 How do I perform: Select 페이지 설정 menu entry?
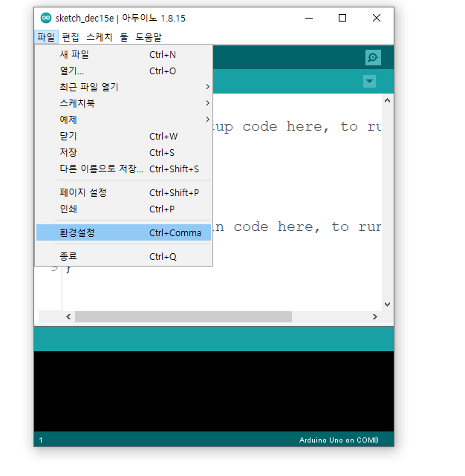pyautogui.click(x=123, y=192)
